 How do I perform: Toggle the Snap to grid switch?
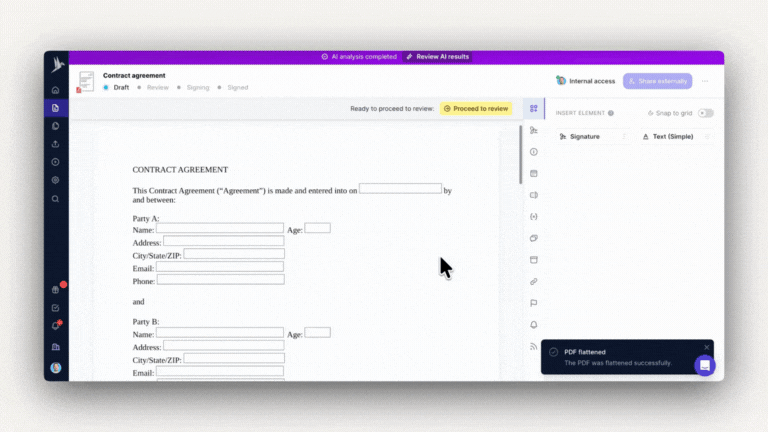point(706,113)
